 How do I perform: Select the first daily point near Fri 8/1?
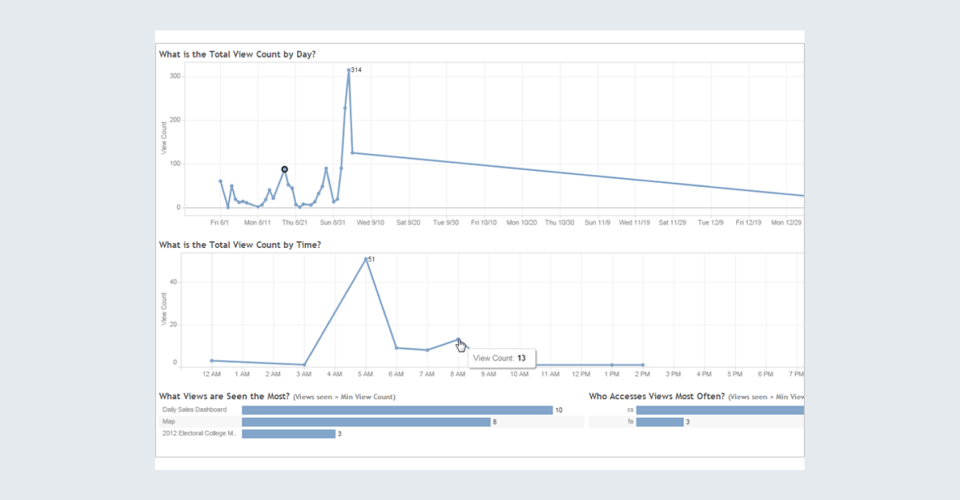coord(220,181)
